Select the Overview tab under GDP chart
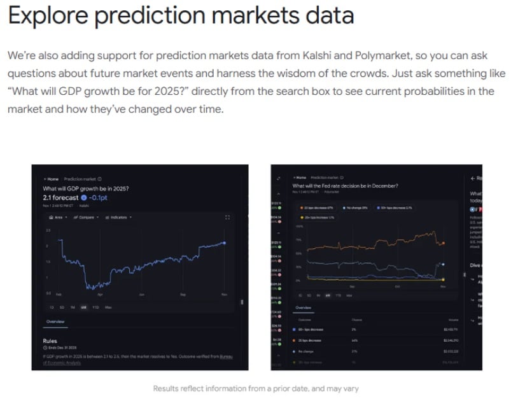Viewport: 525px width, 420px height. (x=55, y=321)
